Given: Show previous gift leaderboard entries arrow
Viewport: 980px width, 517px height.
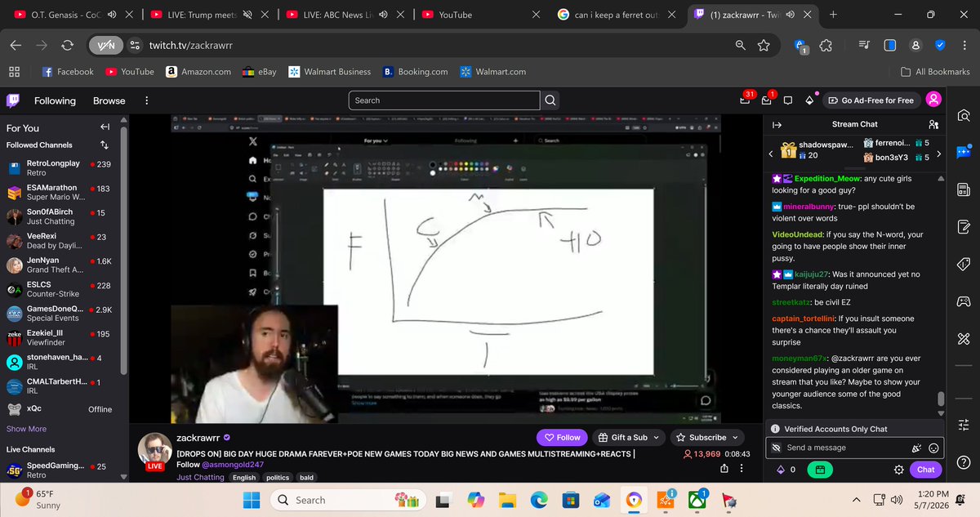Looking at the screenshot, I should (x=772, y=153).
